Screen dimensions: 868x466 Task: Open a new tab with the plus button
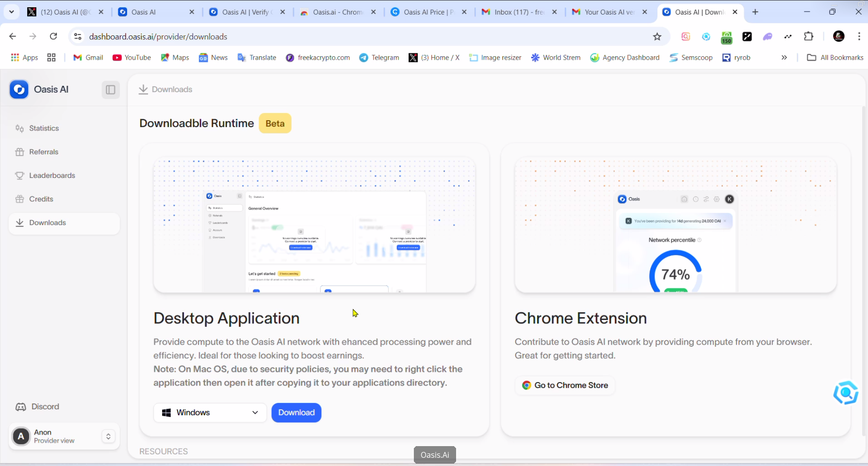pos(755,12)
